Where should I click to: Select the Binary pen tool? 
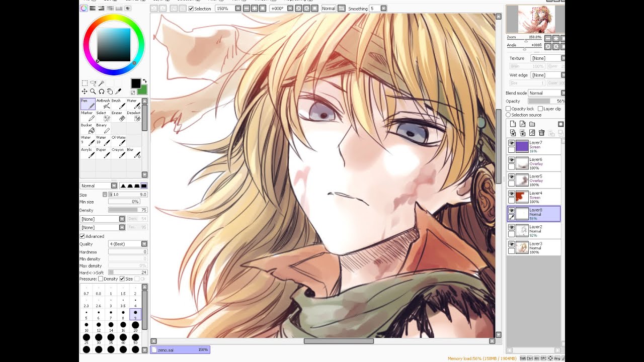pos(103,128)
